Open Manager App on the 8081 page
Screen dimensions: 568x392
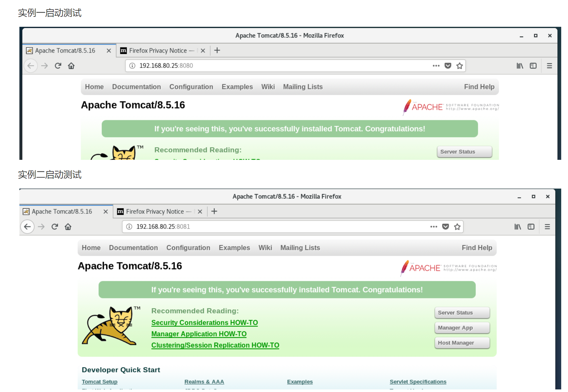tap(462, 328)
